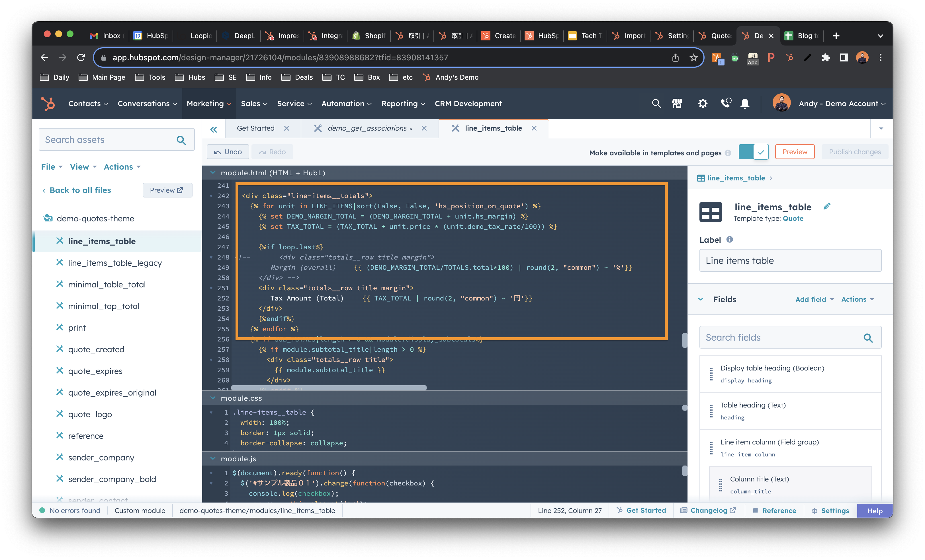Collapse editor tabs using the double-chevron icon
Viewport: 925px width, 560px height.
point(214,129)
